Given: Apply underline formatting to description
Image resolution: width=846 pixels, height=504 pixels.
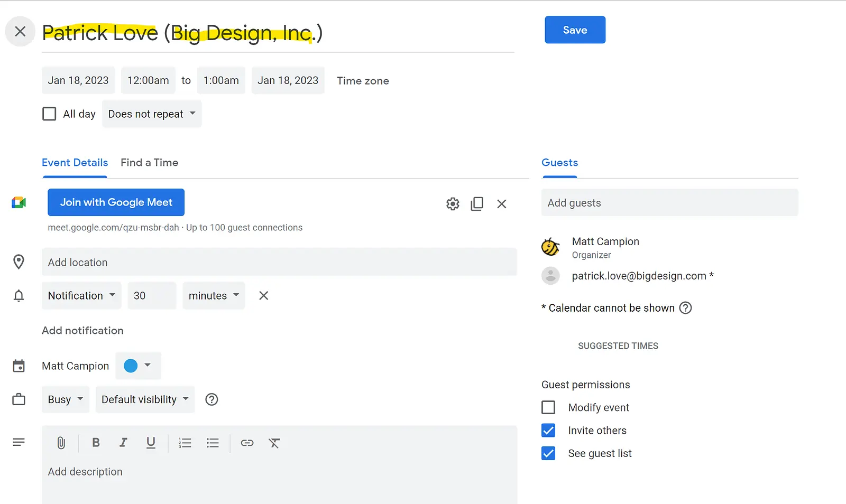Looking at the screenshot, I should click(x=151, y=443).
